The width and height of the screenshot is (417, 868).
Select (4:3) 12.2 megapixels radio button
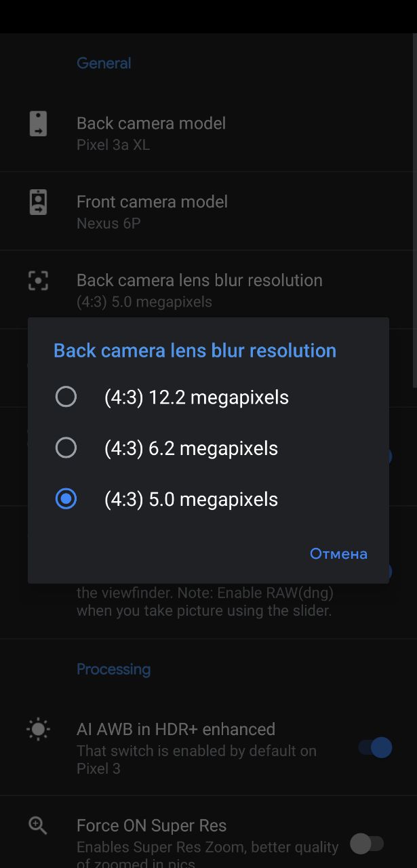tap(66, 397)
